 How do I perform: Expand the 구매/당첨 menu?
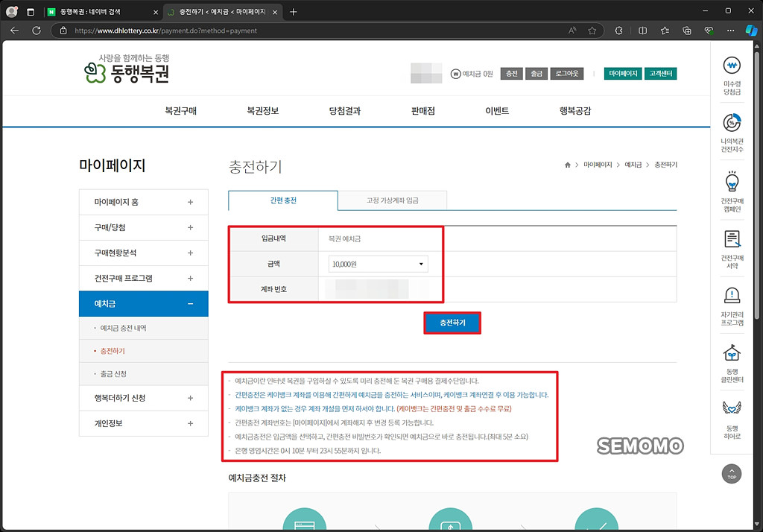tap(143, 227)
